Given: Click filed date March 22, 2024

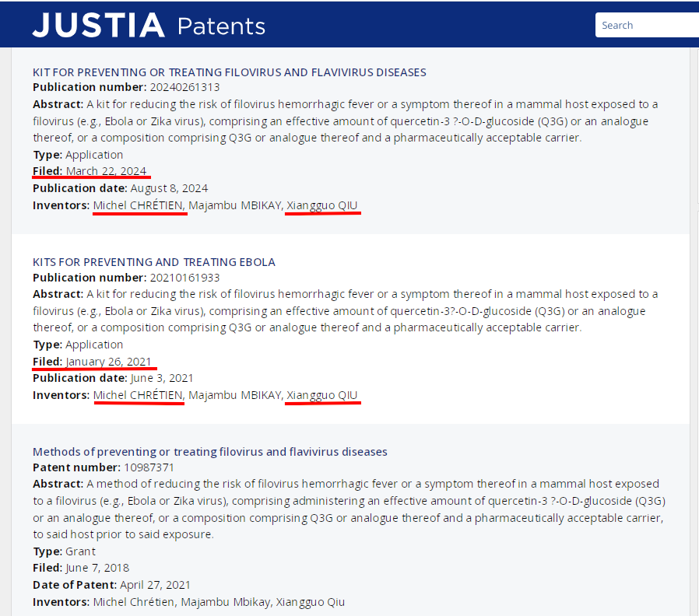Looking at the screenshot, I should [x=106, y=171].
